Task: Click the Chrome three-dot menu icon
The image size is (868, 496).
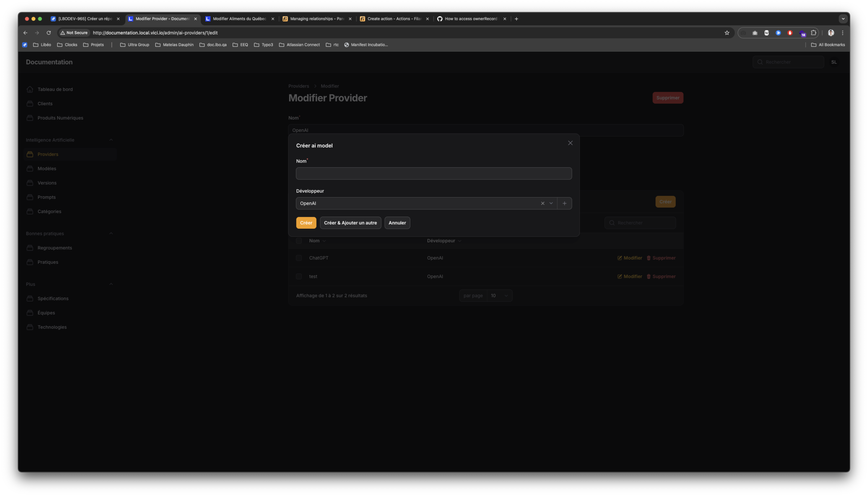Action: pyautogui.click(x=842, y=33)
